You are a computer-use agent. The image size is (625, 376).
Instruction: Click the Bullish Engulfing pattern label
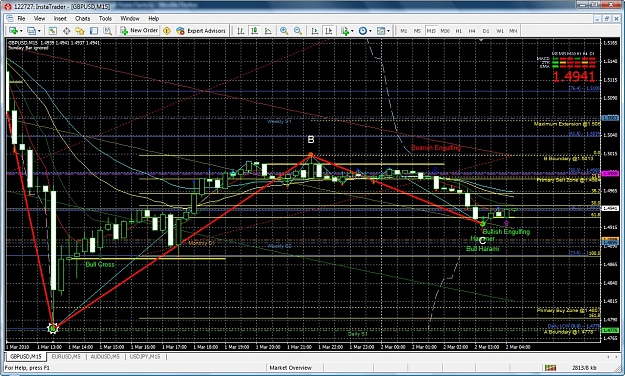[506, 232]
